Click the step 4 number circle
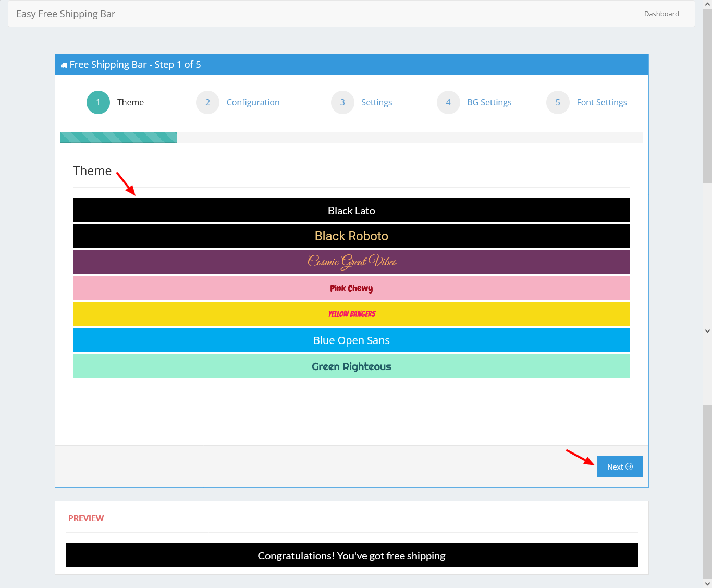The width and height of the screenshot is (712, 588). pos(448,102)
